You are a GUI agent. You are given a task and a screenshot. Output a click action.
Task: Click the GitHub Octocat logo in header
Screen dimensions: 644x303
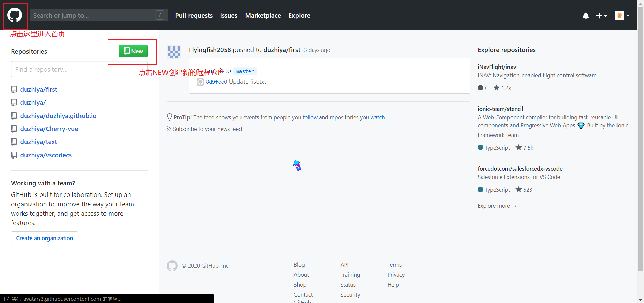[x=15, y=15]
